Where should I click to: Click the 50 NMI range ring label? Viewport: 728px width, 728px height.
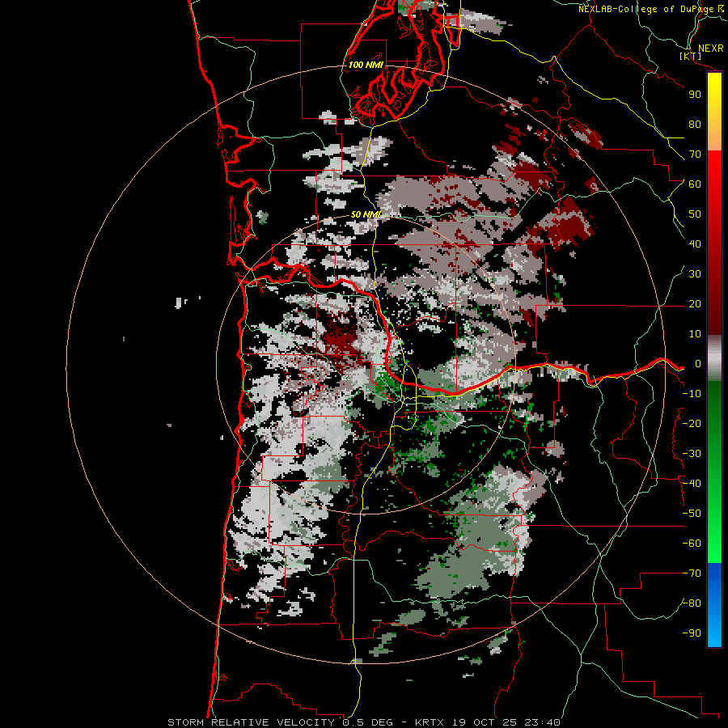366,214
